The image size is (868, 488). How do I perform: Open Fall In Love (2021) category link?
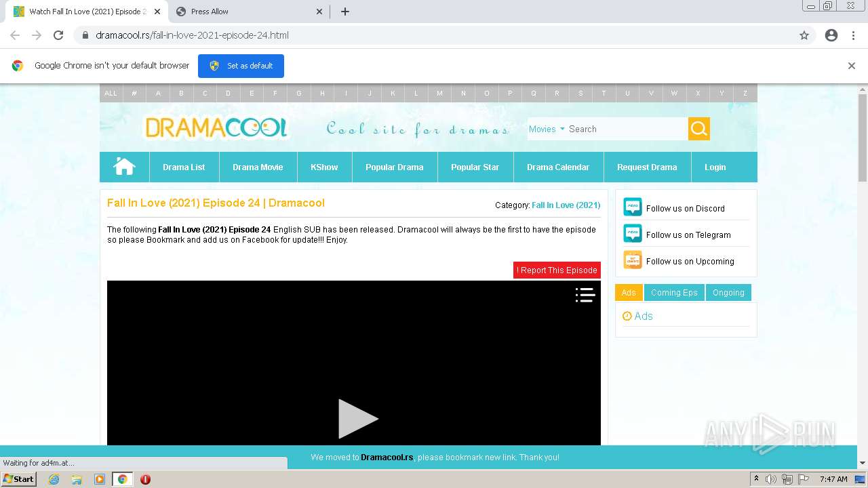click(566, 205)
